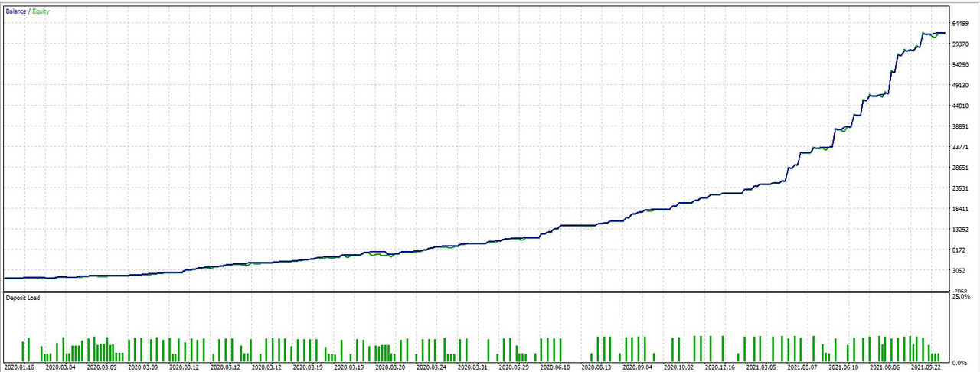Screen dimensions: 980x372
Task: Click the 2020.09.04 date label
Action: 639,368
